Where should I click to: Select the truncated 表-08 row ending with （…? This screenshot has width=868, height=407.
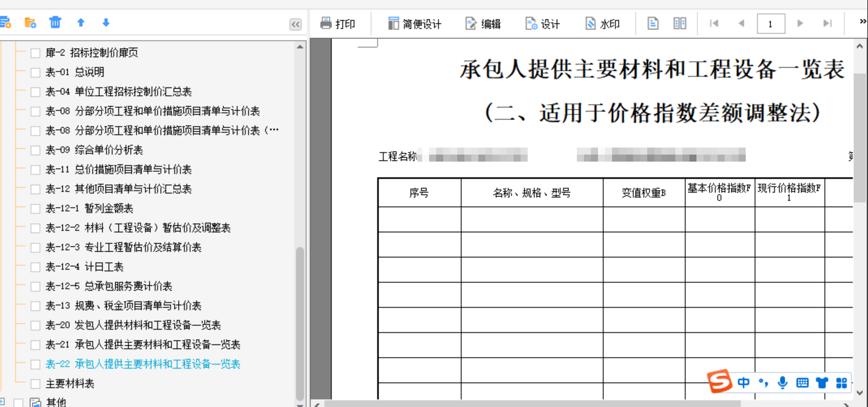[162, 130]
